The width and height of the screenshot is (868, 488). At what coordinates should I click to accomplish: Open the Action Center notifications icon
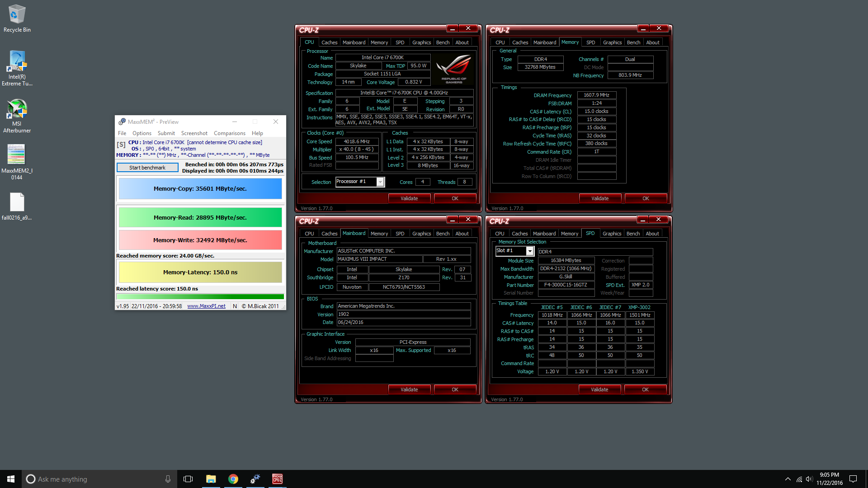(x=853, y=479)
